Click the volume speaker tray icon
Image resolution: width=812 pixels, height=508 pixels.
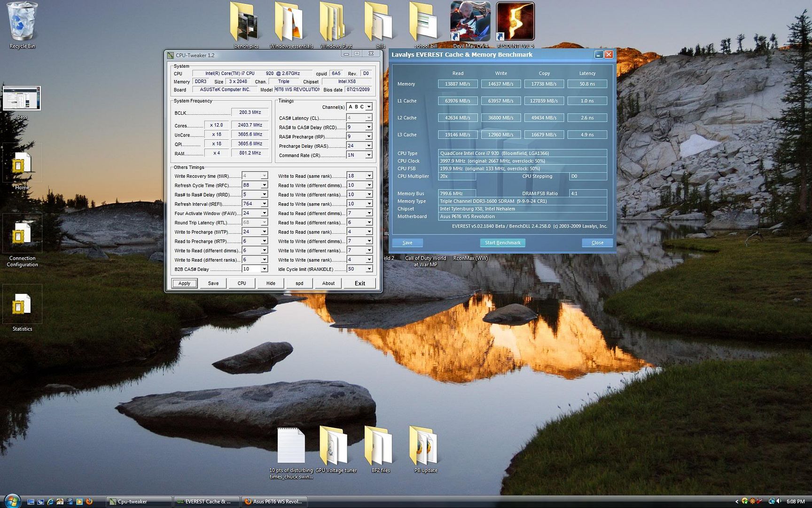pyautogui.click(x=779, y=501)
